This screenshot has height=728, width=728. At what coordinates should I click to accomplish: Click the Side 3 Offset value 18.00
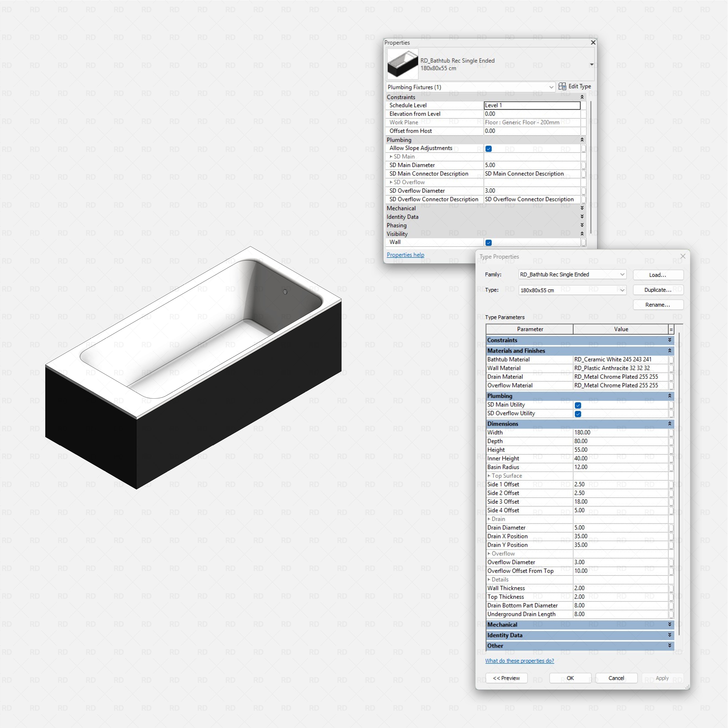pos(620,502)
